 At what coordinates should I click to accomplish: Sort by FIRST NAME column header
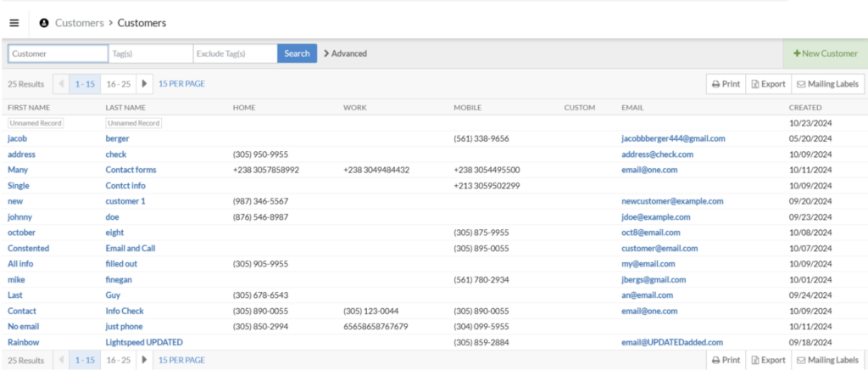click(x=29, y=108)
